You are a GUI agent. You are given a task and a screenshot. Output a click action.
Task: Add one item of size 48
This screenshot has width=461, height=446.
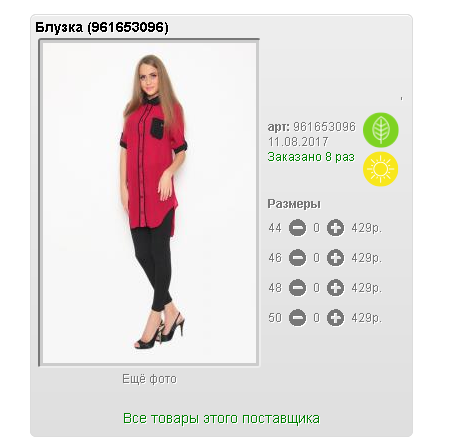(x=335, y=288)
